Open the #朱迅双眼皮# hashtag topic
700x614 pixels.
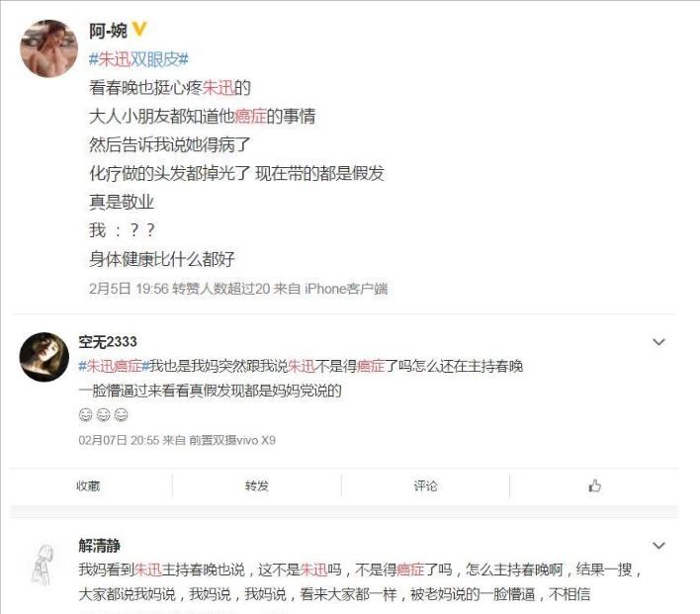click(138, 59)
